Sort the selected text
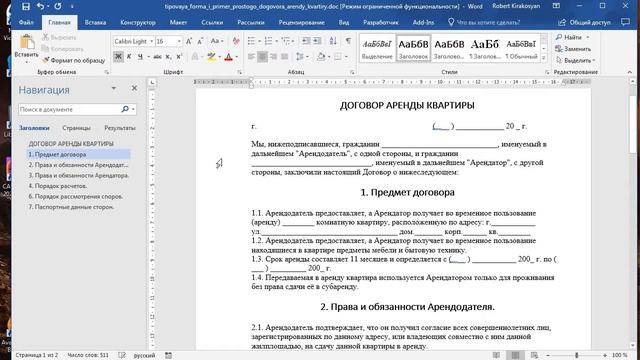This screenshot has height=360, width=640. [333, 41]
